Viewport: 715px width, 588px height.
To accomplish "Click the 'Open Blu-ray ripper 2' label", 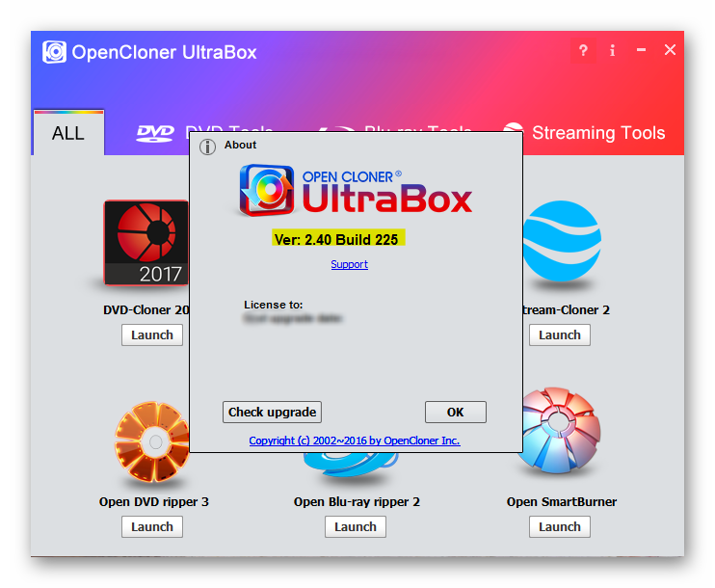I will 357,502.
